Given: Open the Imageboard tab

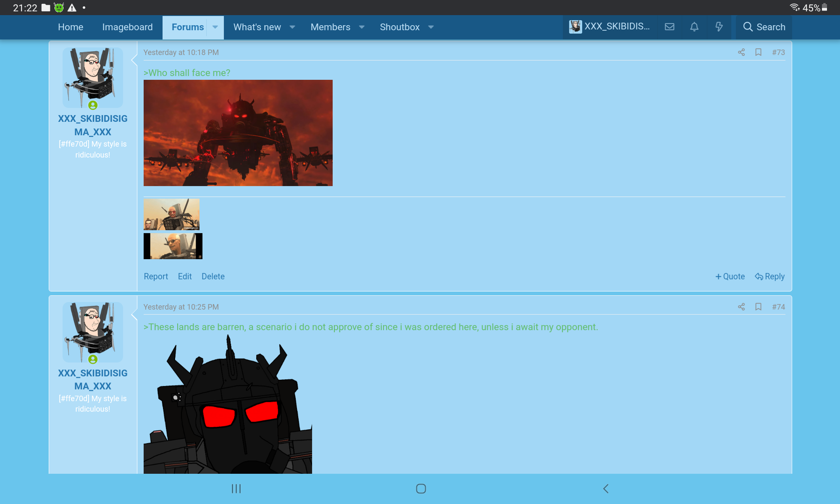Looking at the screenshot, I should [x=127, y=27].
